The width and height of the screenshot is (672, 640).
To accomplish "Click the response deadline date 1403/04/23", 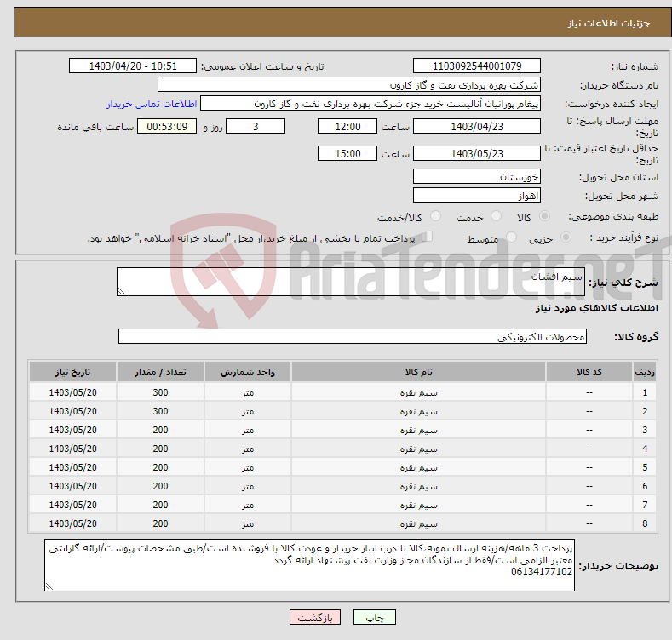I will pyautogui.click(x=477, y=126).
